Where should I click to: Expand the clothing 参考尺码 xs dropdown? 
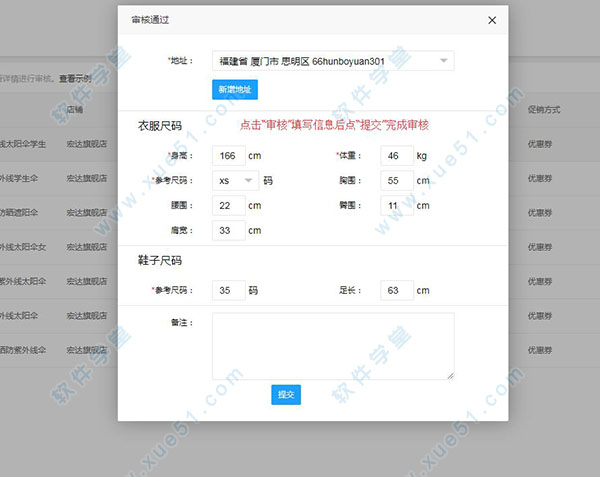click(x=236, y=181)
